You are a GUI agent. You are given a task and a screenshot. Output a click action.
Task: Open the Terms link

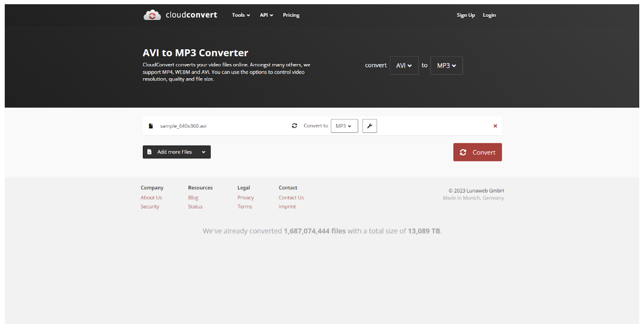coord(245,207)
